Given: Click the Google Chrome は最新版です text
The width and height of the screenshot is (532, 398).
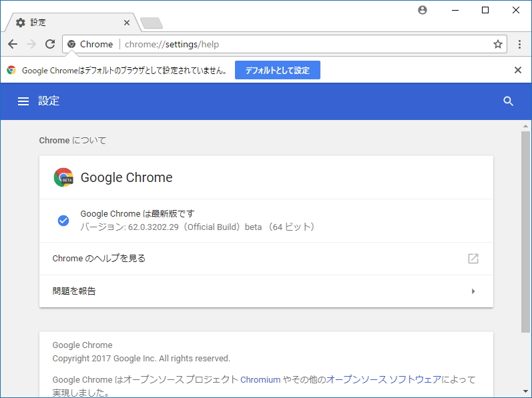Looking at the screenshot, I should (138, 214).
